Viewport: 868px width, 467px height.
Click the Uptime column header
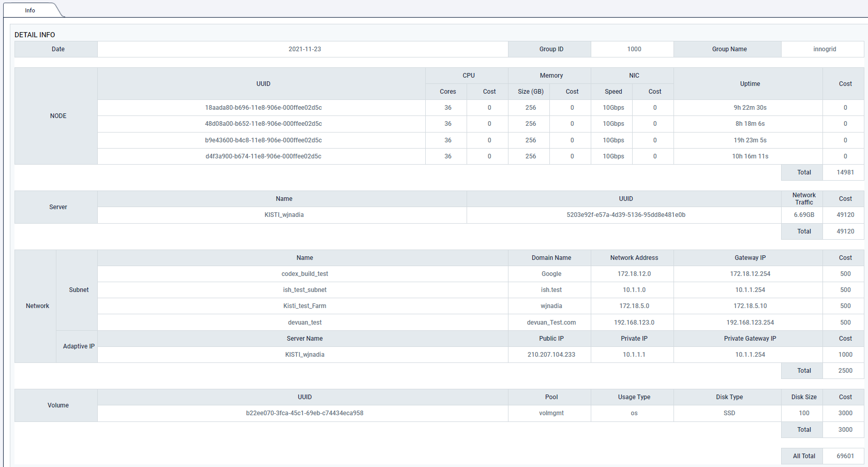[748, 84]
